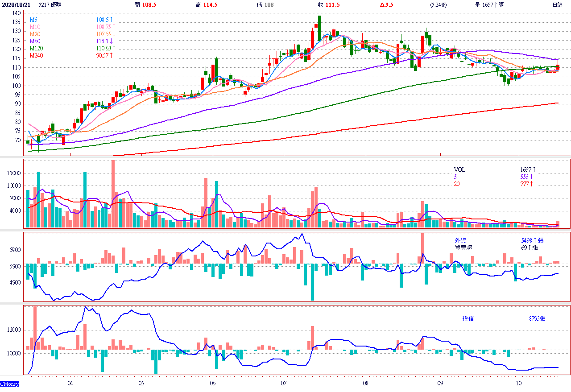
Task: Click the 8793張 value in 投信 panel
Action: pyautogui.click(x=537, y=318)
